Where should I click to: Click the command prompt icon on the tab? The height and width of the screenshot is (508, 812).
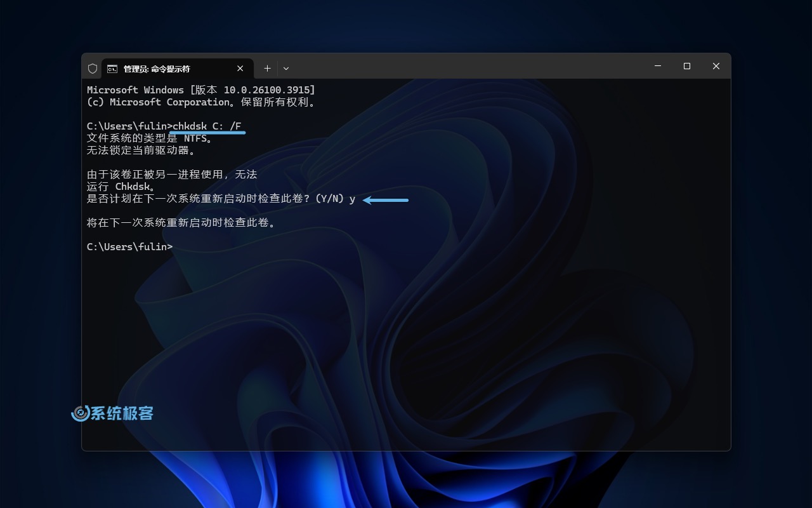pyautogui.click(x=112, y=69)
